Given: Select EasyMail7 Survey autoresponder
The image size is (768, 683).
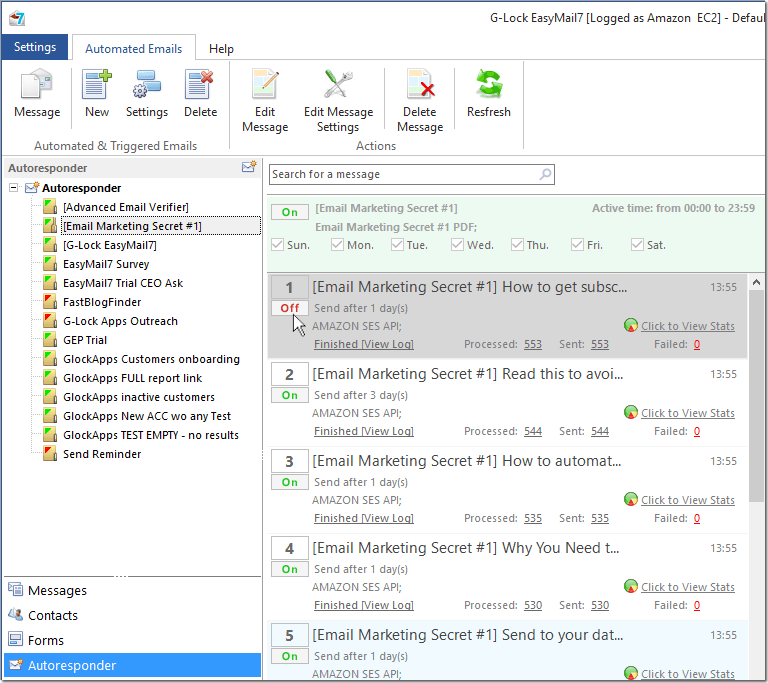Looking at the screenshot, I should (106, 264).
